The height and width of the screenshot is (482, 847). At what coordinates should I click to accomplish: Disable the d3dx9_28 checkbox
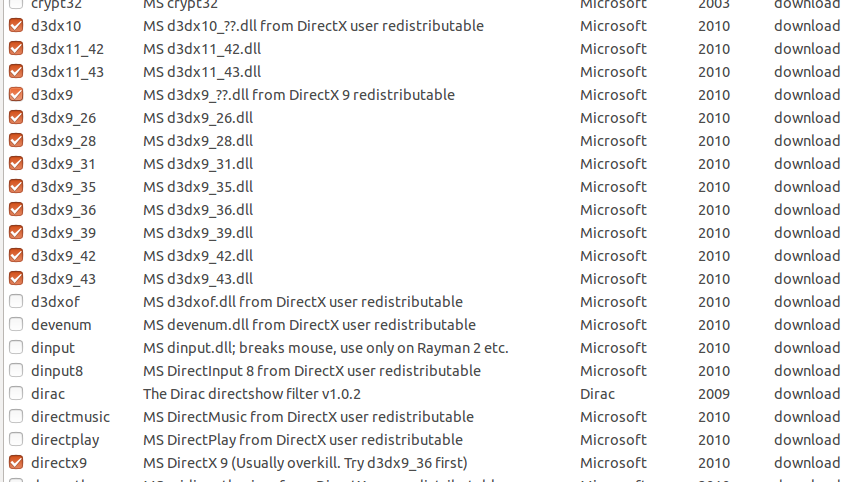pyautogui.click(x=16, y=140)
